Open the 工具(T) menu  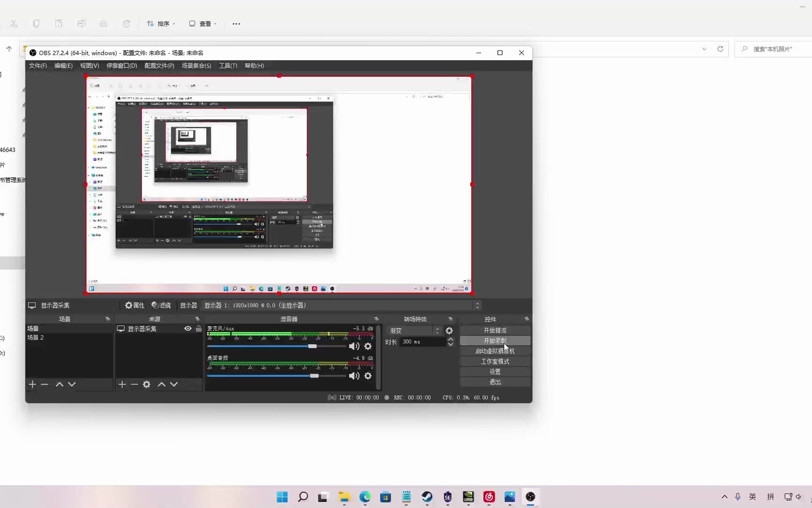[x=228, y=66]
